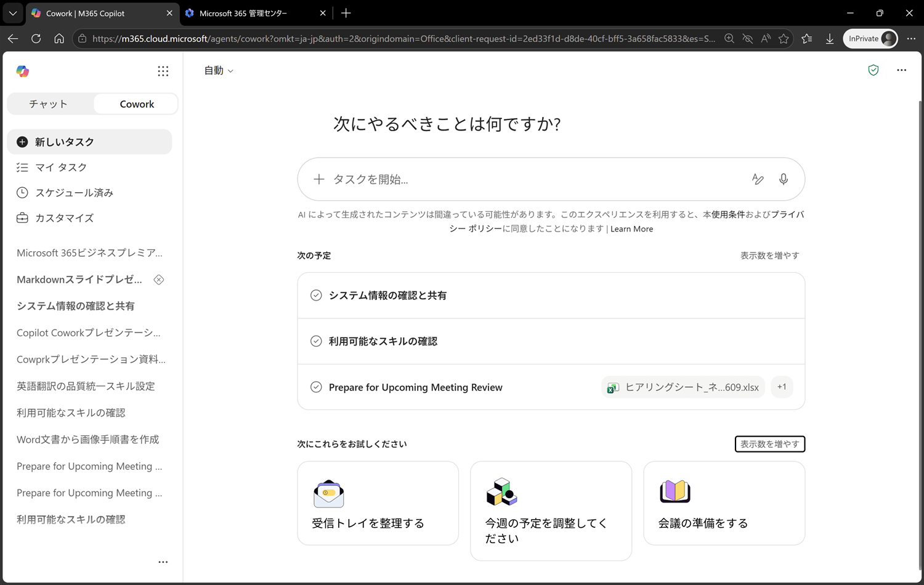Open the top-right more options ellipsis
The height and width of the screenshot is (585, 924).
pos(901,70)
